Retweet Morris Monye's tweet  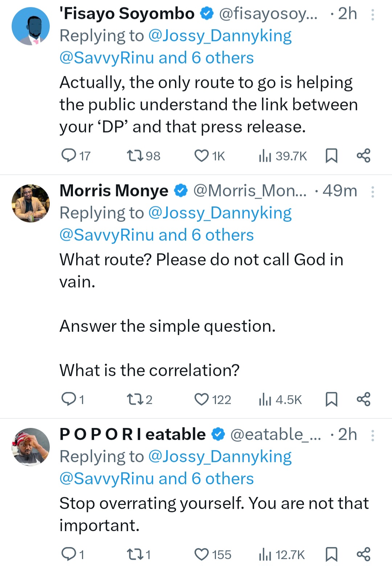coord(135,399)
